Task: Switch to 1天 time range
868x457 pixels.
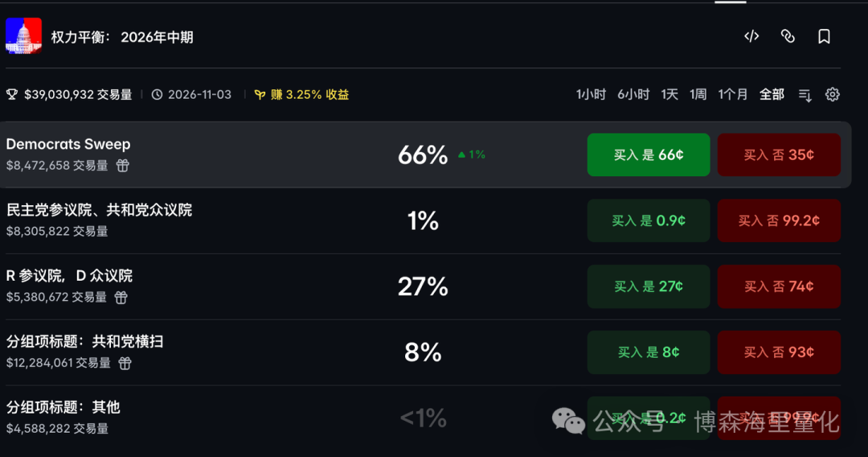Action: [x=669, y=95]
